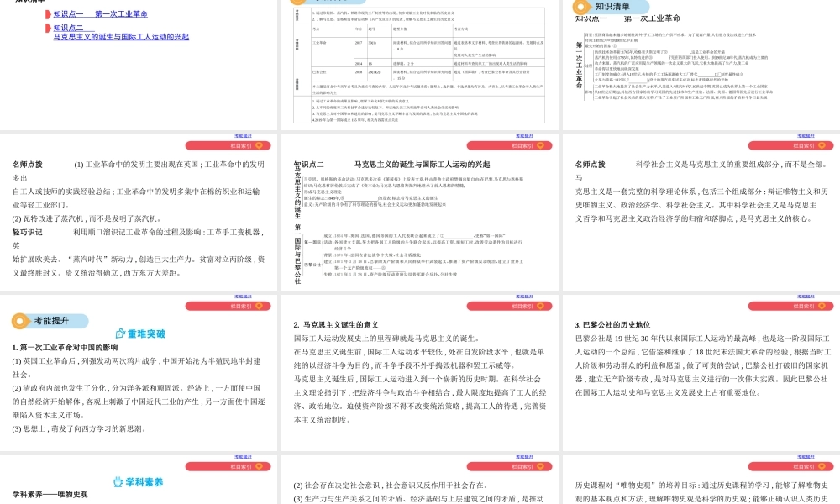
Task: Click the orange circle badge beside 考能提升
Action: (20, 321)
